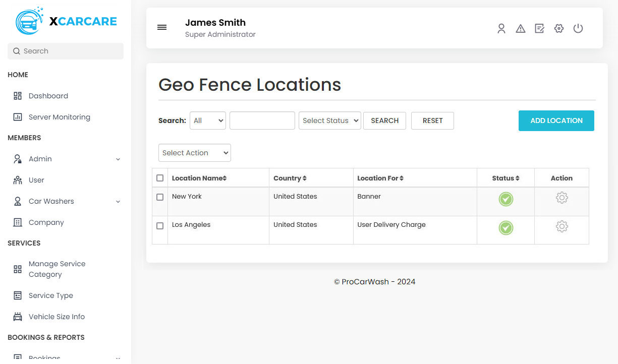Image resolution: width=618 pixels, height=364 pixels.
Task: Click the RESET button
Action: click(432, 120)
